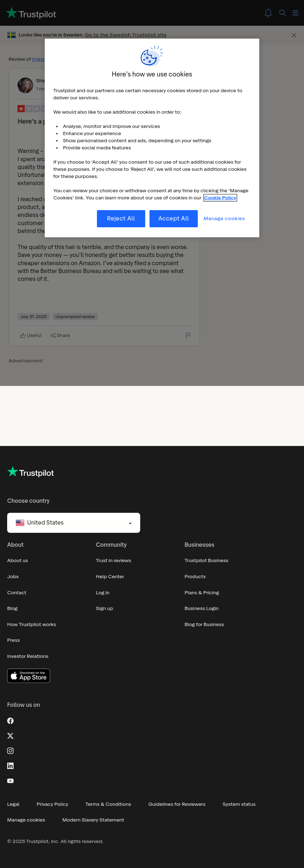The width and height of the screenshot is (304, 868).
Task: Open the notifications bell icon
Action: [x=268, y=13]
